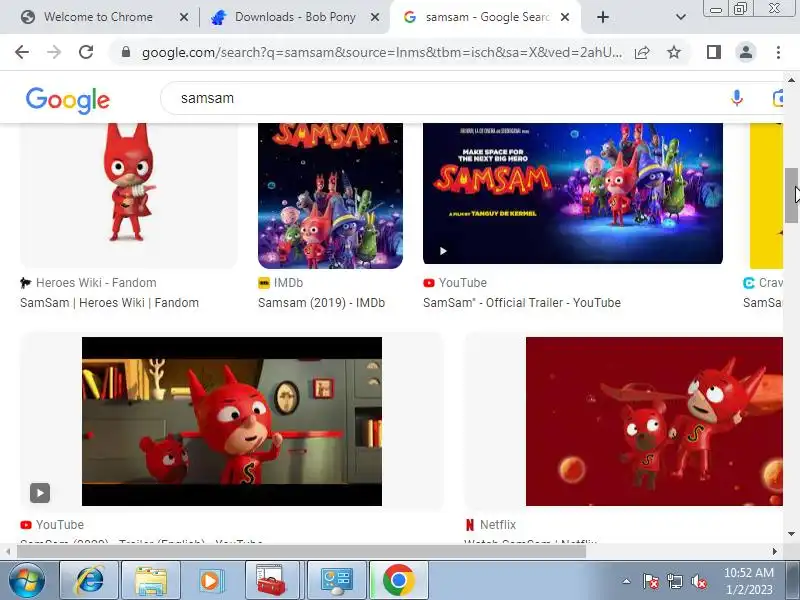The width and height of the screenshot is (800, 600).
Task: Open the share this page icon
Action: point(642,52)
